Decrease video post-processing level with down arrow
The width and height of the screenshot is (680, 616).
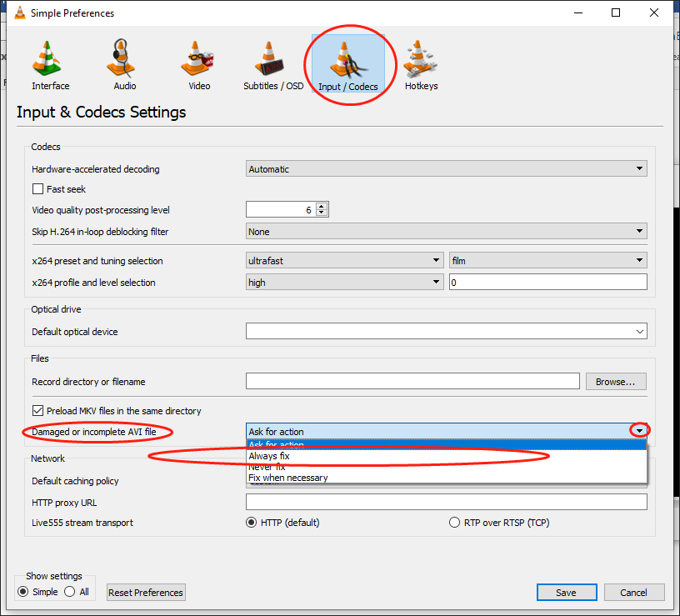pyautogui.click(x=322, y=213)
